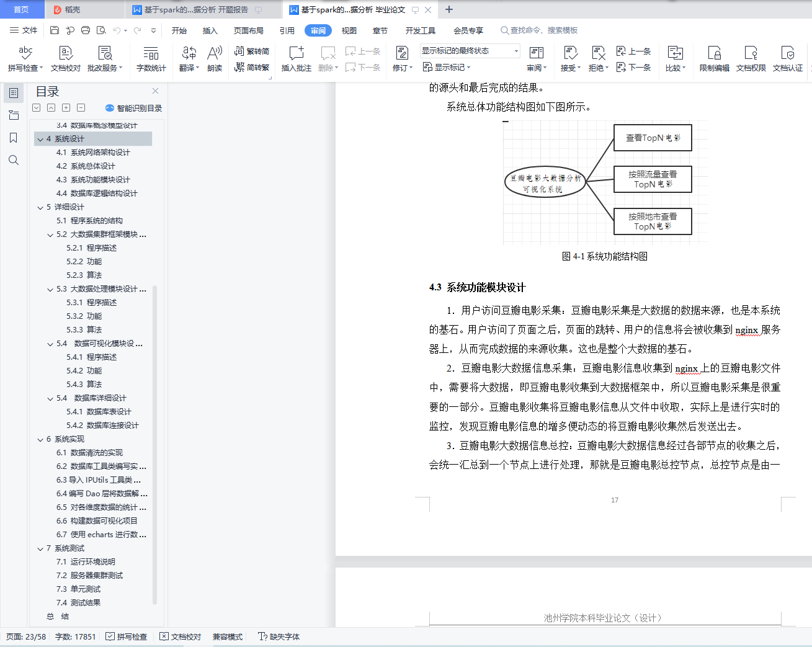Screen dimensions: 812x647
Task: Click the outline pane vertical scrollbar
Action: click(x=154, y=444)
